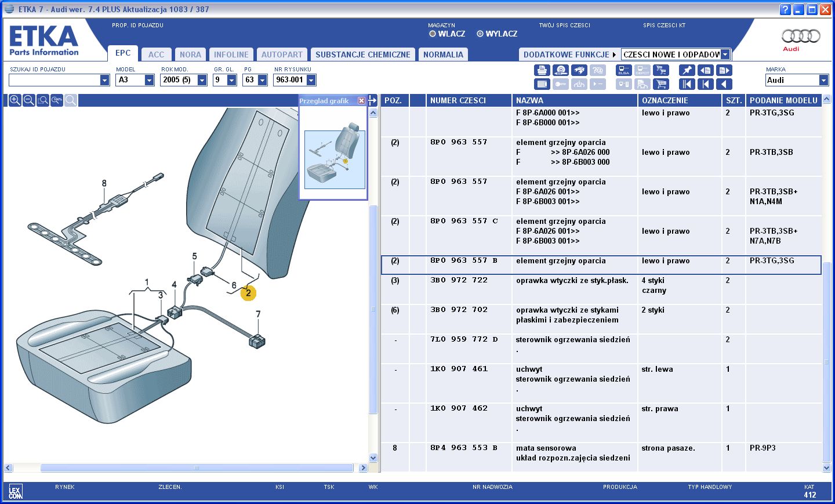
Task: Open the binoculars search icon
Action: (x=579, y=70)
